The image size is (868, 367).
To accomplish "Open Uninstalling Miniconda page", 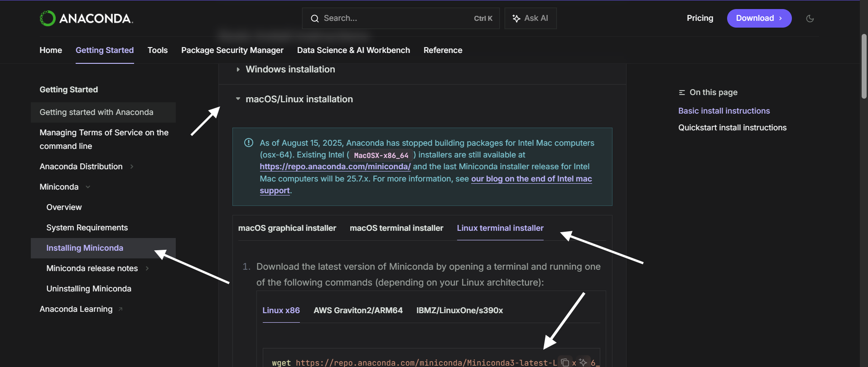I will 89,289.
